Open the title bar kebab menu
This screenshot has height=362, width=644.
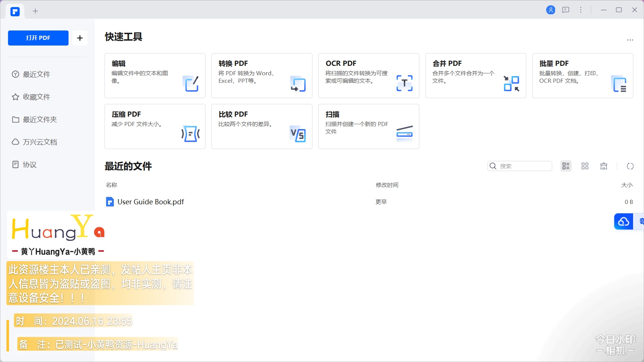581,10
